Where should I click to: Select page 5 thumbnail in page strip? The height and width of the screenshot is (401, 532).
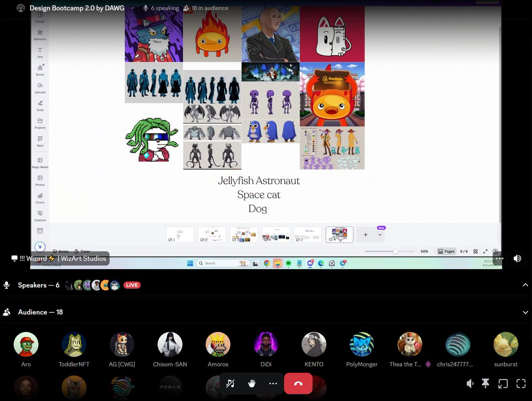[308, 234]
